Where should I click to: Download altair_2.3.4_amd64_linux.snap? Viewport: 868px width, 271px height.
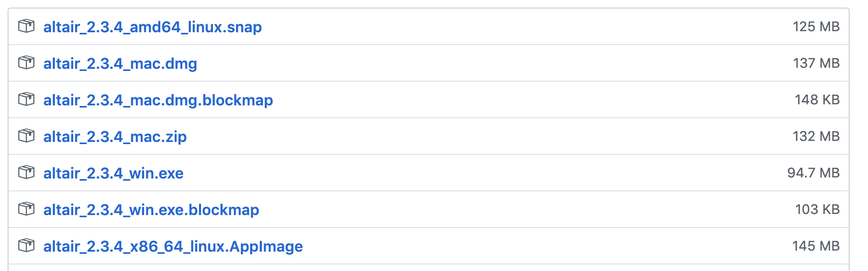[x=153, y=27]
